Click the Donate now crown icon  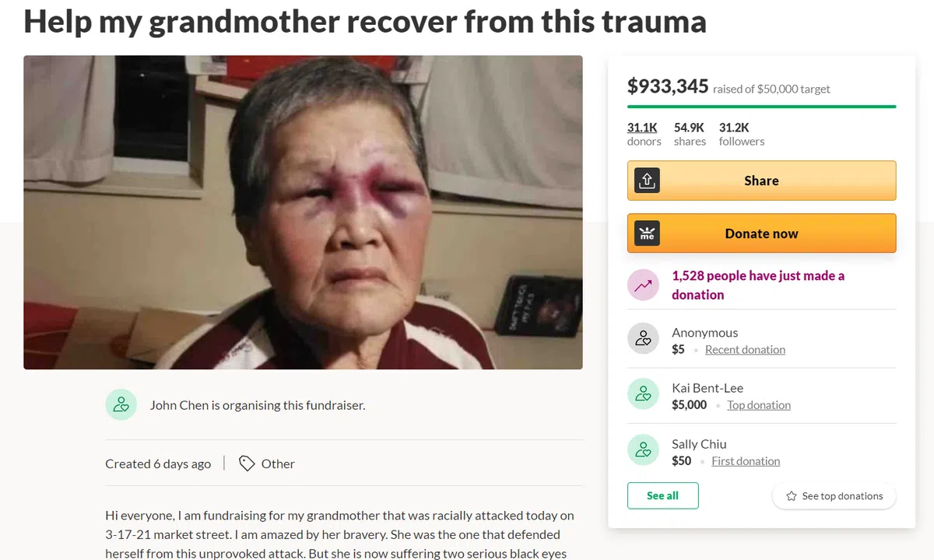(x=647, y=233)
